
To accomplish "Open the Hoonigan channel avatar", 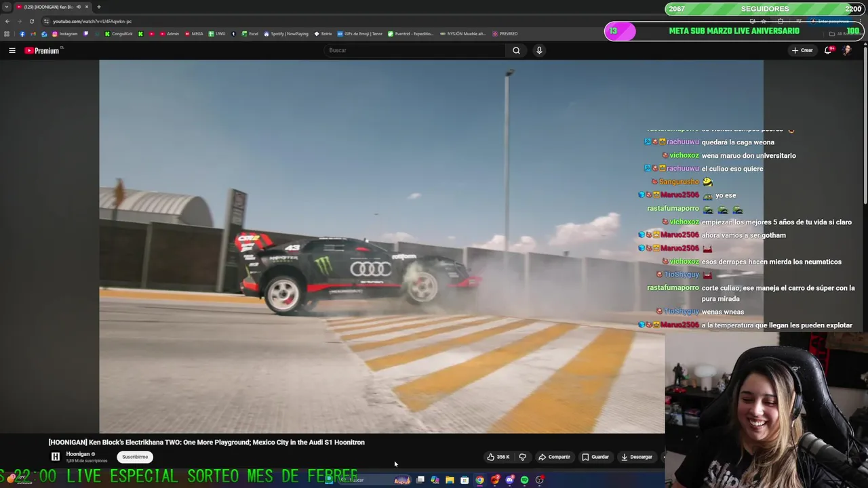I will click(x=56, y=457).
